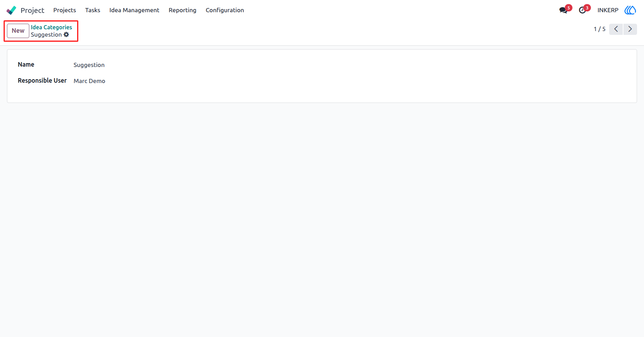Click the Suggestion breadcrumb title text
The image size is (644, 337).
(x=46, y=35)
